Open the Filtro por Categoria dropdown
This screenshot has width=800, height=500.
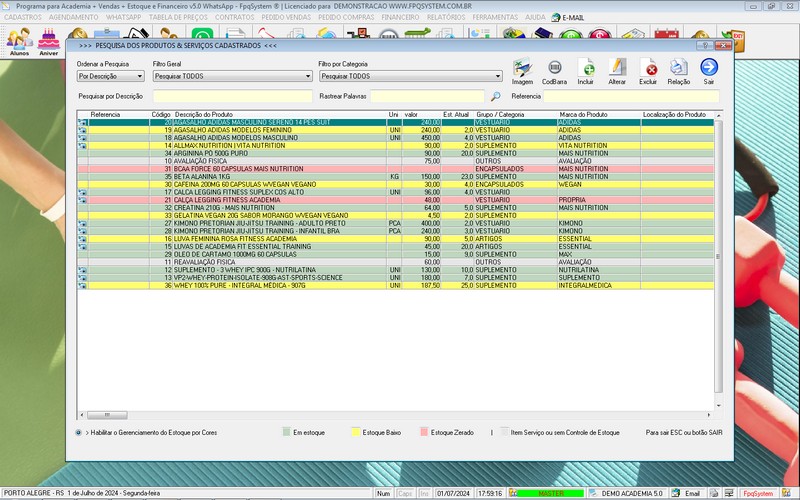pyautogui.click(x=497, y=76)
